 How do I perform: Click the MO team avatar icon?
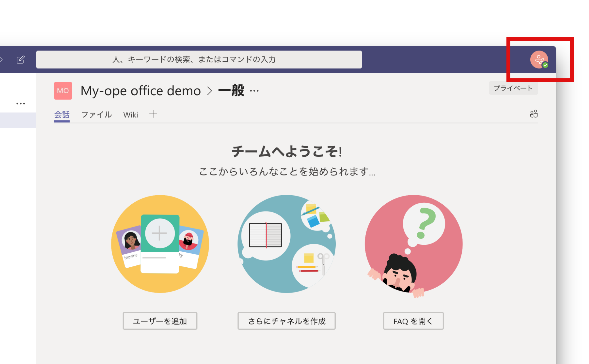tap(63, 91)
